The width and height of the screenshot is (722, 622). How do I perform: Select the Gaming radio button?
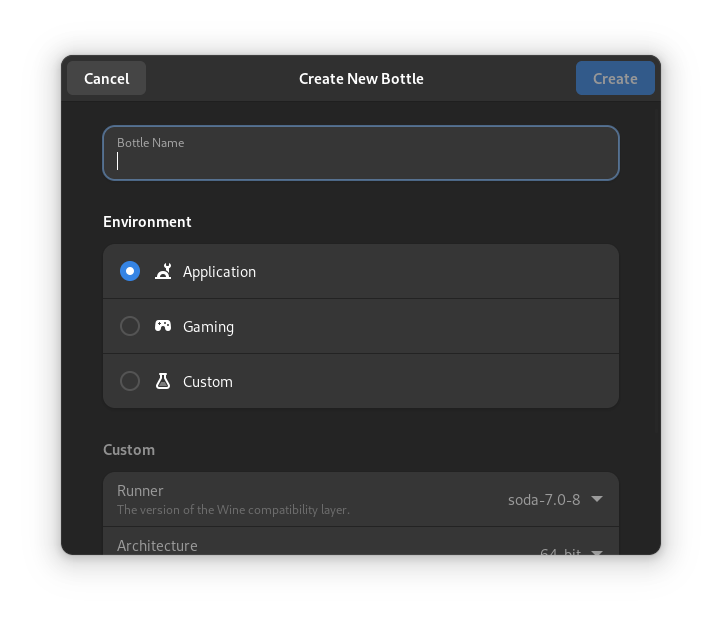[130, 326]
